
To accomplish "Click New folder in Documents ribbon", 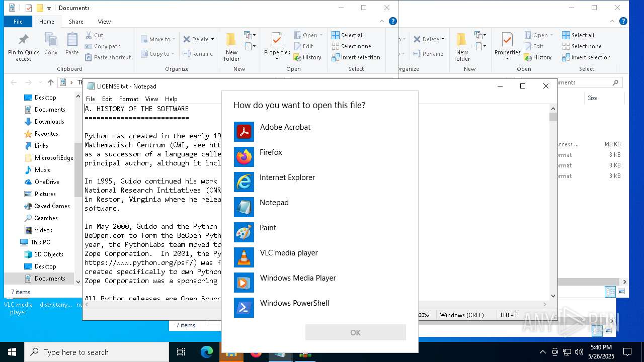I will [231, 47].
